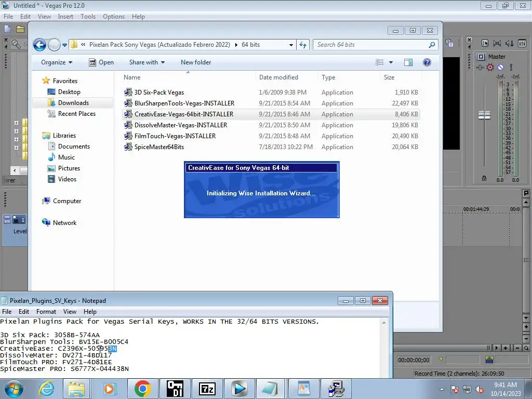Viewport: 532px width, 399px height.
Task: Select BlurSharpenTools-Vegas-INSTALLER file
Action: point(184,103)
